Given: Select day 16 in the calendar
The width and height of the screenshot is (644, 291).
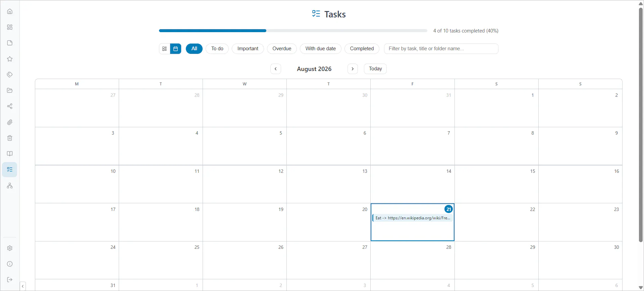Looking at the screenshot, I should [580, 184].
